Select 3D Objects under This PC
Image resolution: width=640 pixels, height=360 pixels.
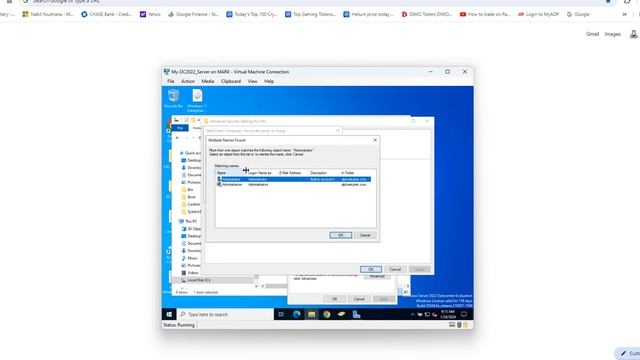(x=192, y=229)
